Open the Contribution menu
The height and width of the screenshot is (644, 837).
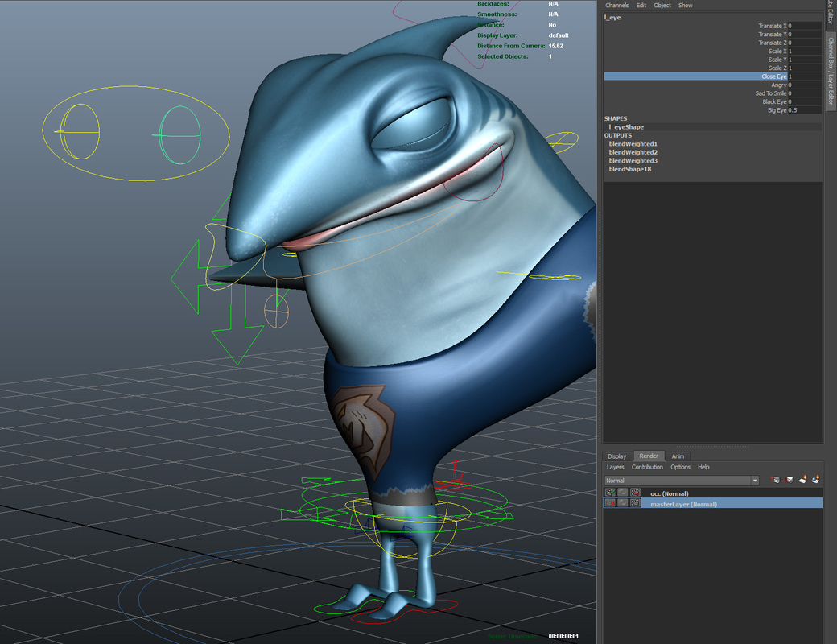point(648,467)
